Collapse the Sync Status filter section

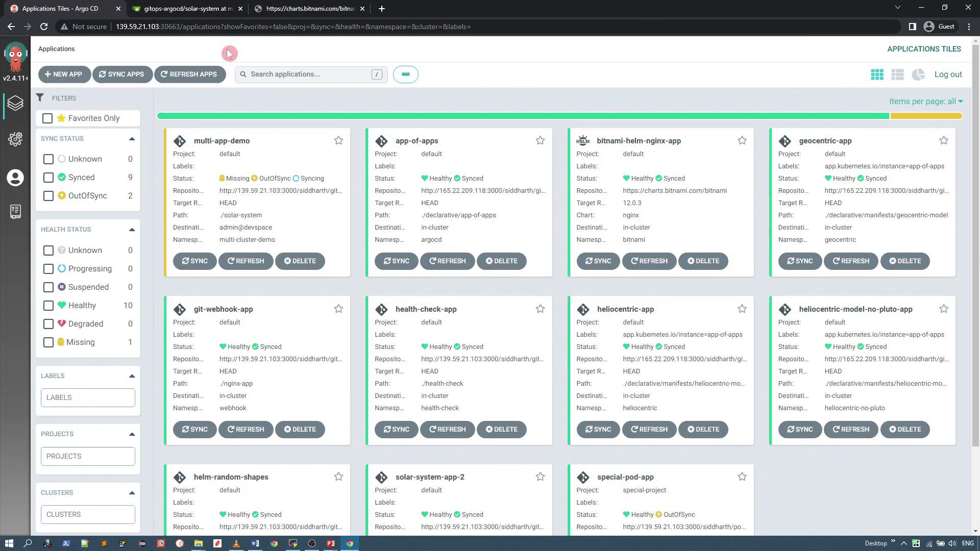tap(132, 139)
